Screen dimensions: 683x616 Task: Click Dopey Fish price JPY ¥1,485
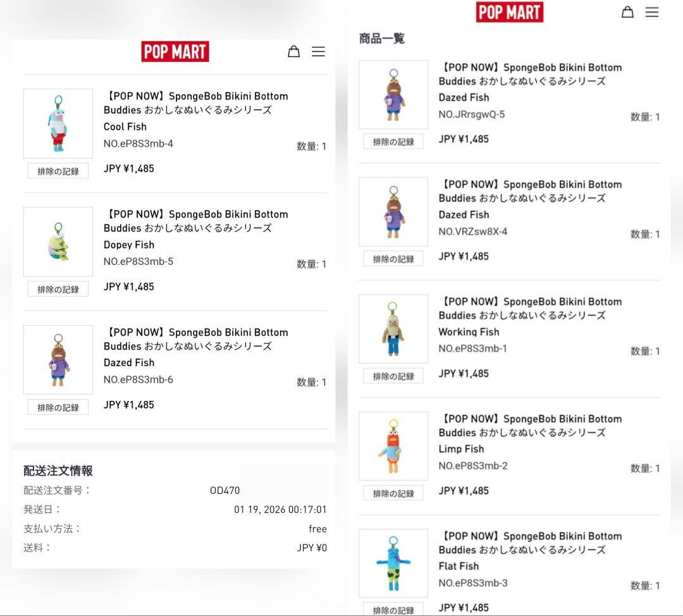coord(129,286)
